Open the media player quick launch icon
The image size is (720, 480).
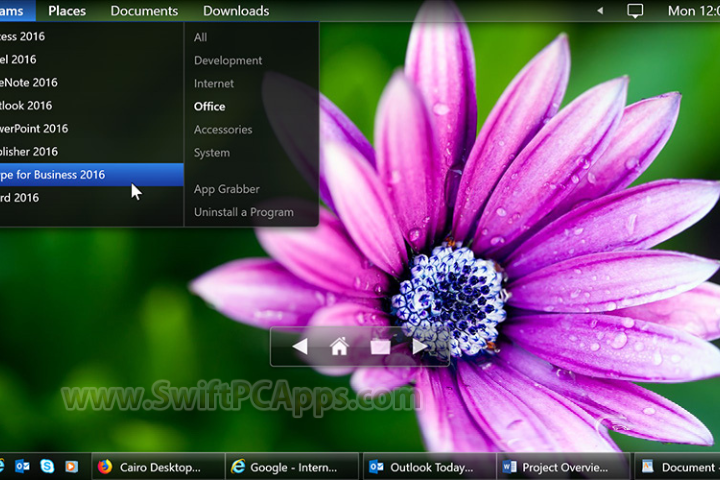pos(71,467)
